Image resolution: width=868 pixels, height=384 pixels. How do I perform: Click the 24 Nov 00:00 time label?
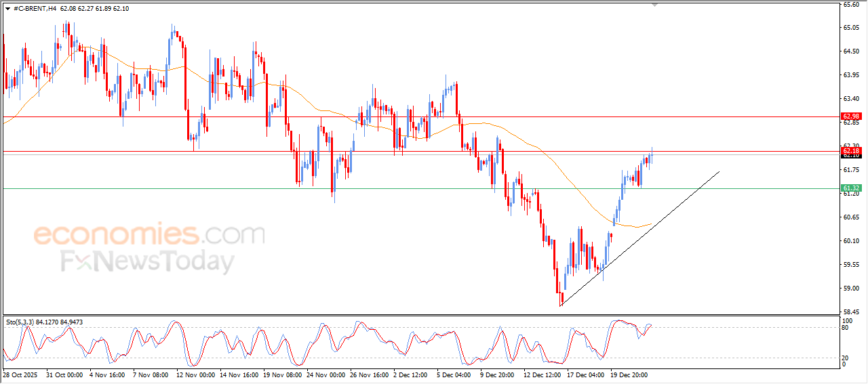tap(325, 374)
